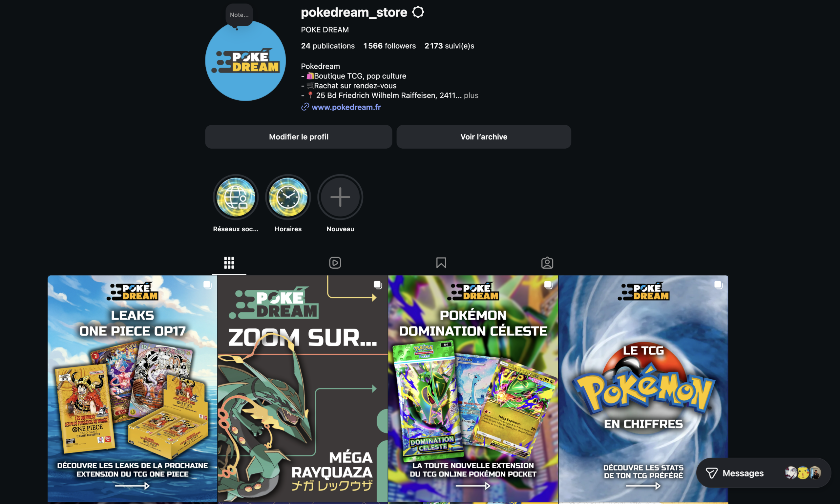Click the 'Boutique TCG, pop culture' bio line
840x504 pixels.
[353, 76]
